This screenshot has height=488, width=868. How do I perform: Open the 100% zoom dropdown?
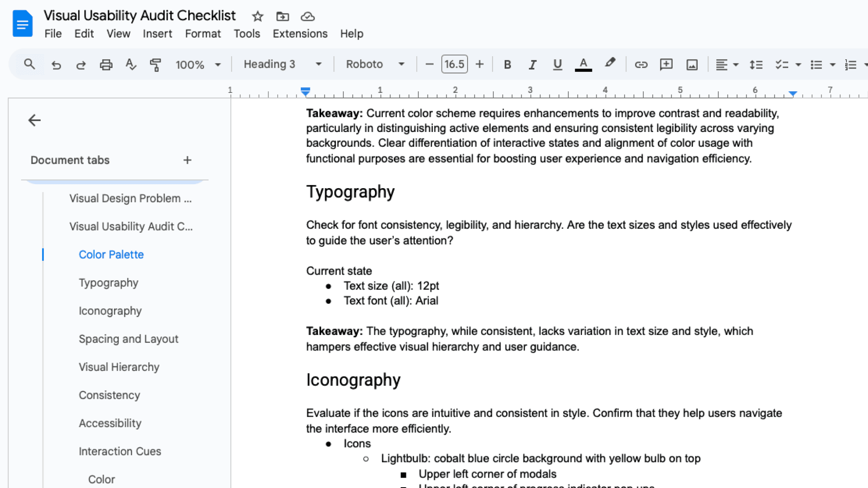pyautogui.click(x=198, y=65)
